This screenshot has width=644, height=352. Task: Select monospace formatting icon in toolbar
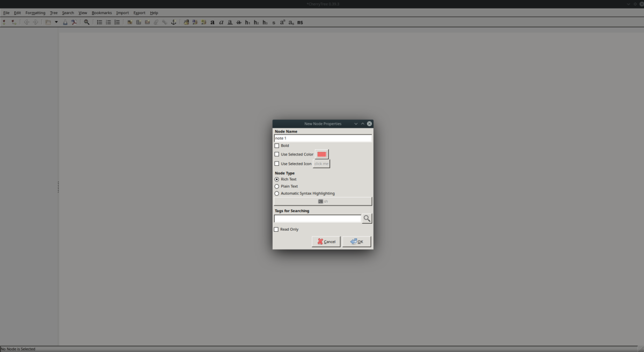point(300,22)
